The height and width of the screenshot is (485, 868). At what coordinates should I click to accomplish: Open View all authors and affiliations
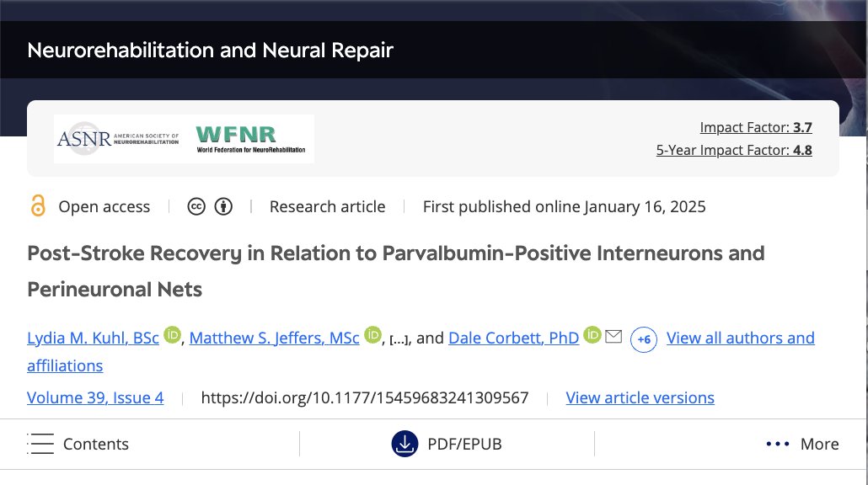[740, 337]
